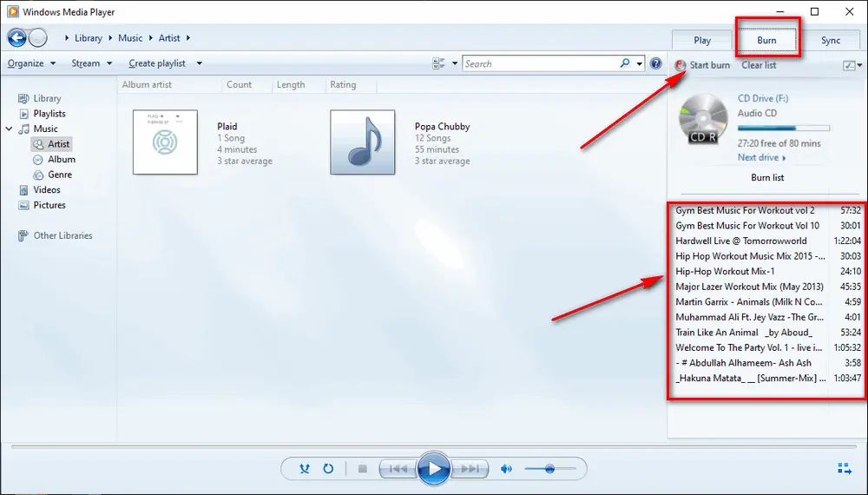Collapse the Music tree node

9,129
